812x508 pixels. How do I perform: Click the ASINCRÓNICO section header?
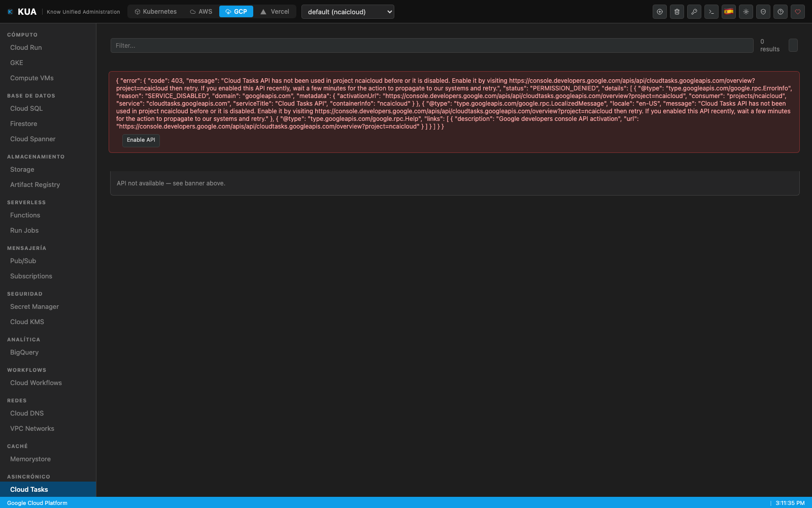[28, 477]
